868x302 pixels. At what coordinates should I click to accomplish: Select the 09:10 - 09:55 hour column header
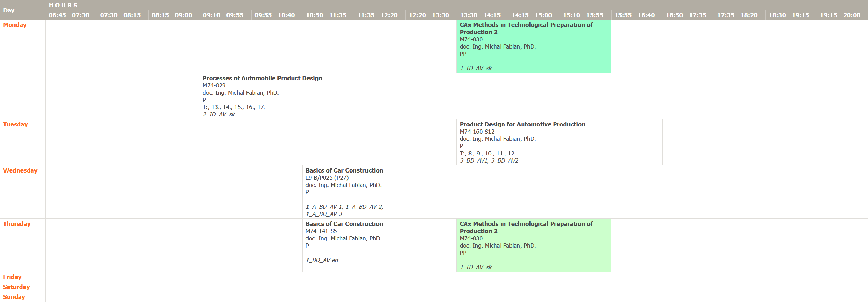[223, 15]
